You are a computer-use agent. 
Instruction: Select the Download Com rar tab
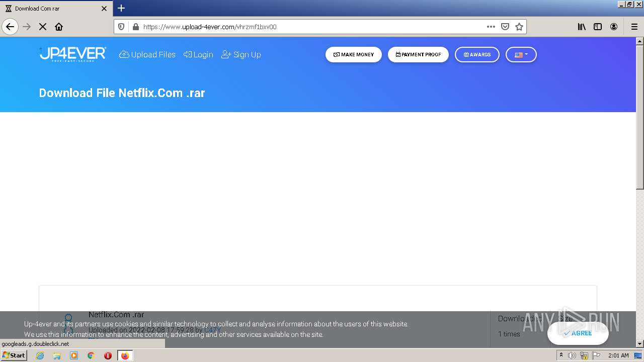[x=56, y=9]
